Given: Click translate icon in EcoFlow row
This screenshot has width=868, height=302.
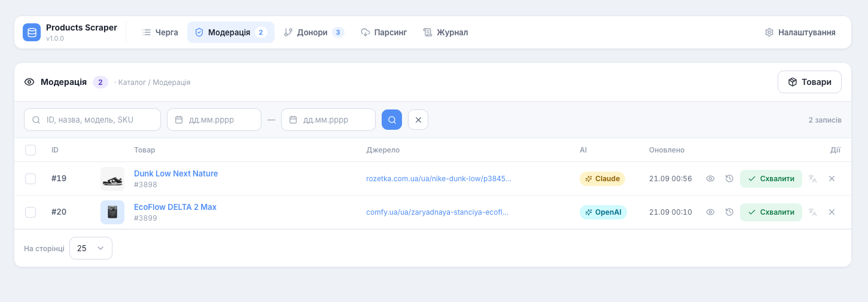Looking at the screenshot, I should (x=812, y=212).
